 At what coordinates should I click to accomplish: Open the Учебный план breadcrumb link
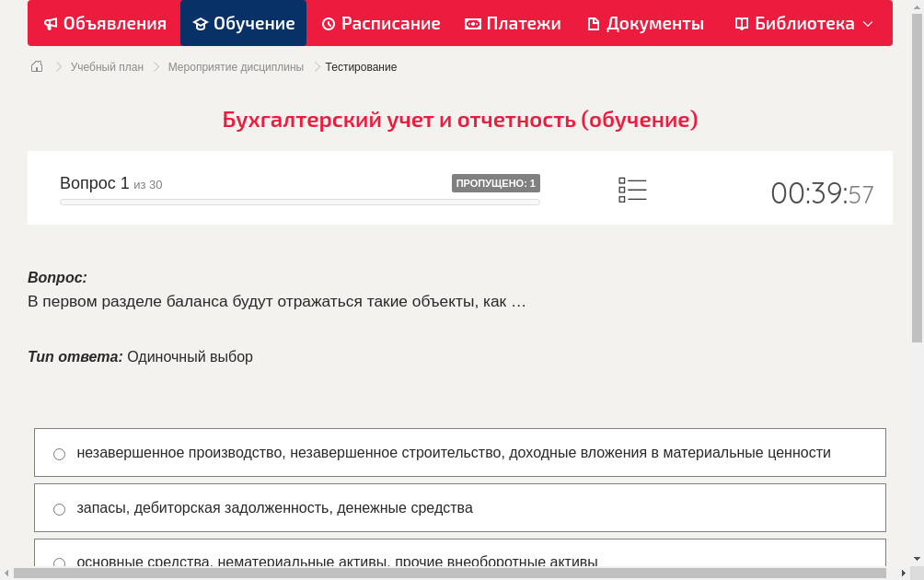(x=106, y=66)
